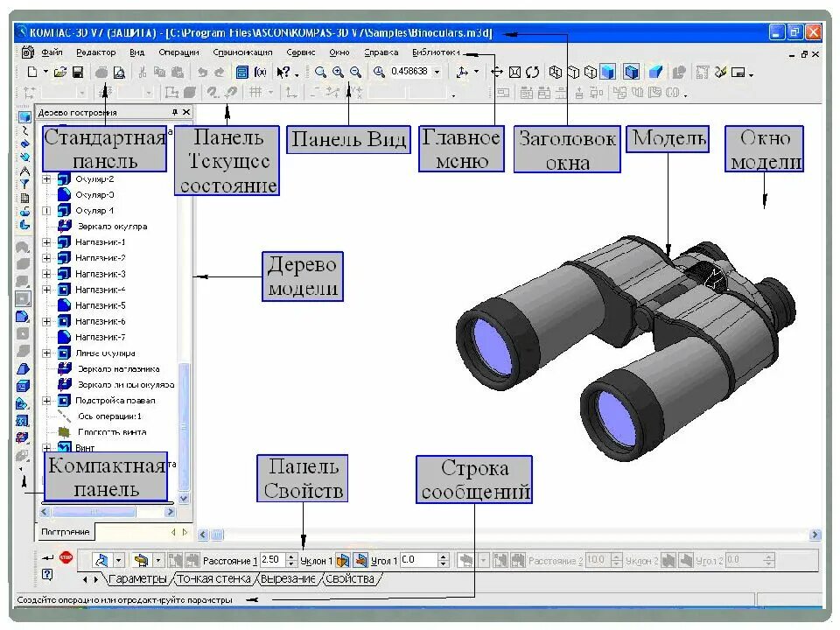Switch to wireframe display mode
840x630 pixels.
pos(556,72)
